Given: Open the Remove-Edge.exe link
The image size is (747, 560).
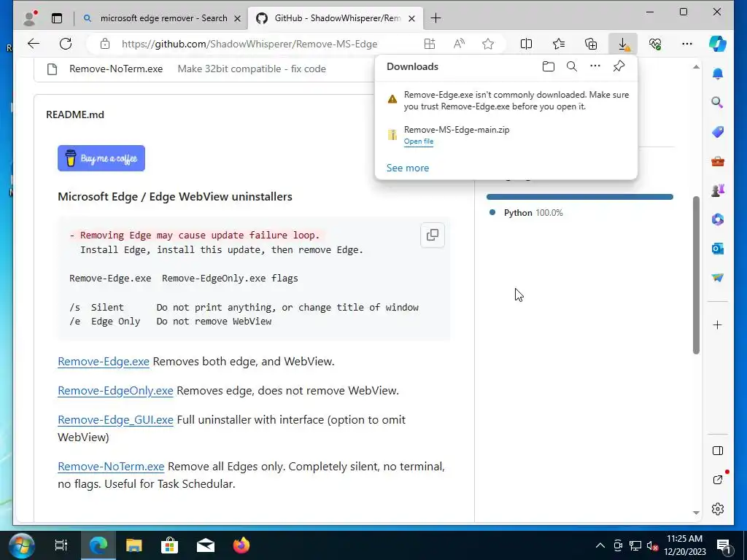Looking at the screenshot, I should pos(104,362).
